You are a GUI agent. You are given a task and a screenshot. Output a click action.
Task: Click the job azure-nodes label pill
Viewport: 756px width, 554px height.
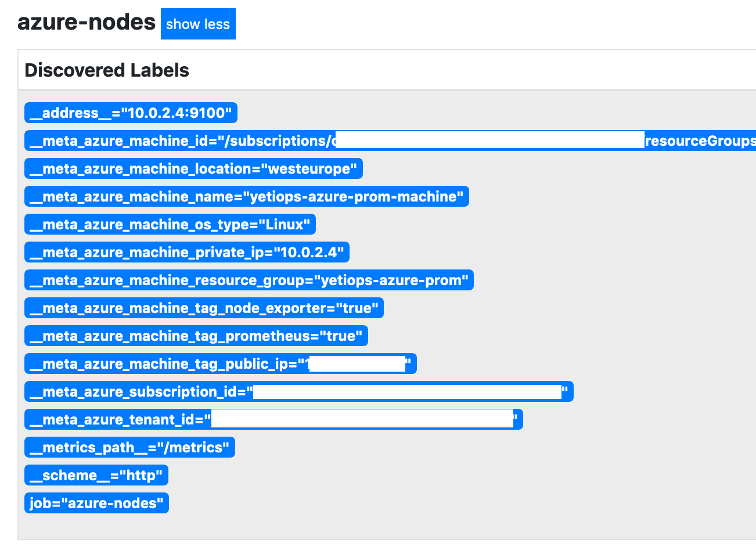click(96, 503)
